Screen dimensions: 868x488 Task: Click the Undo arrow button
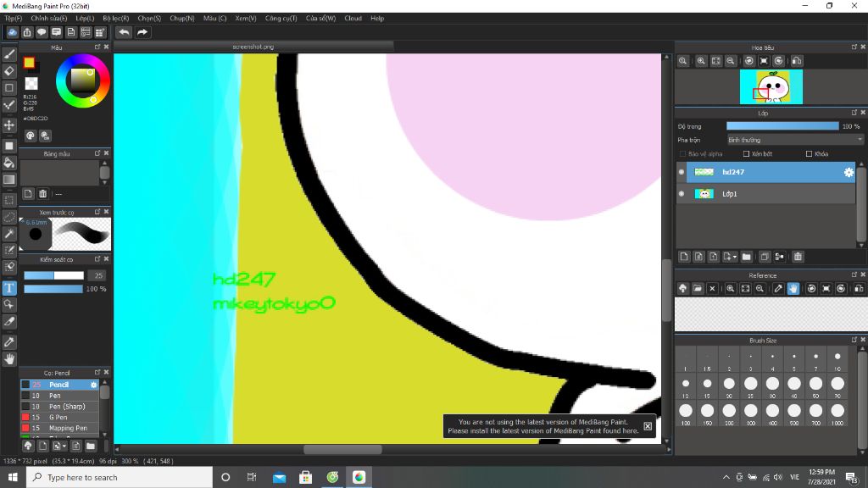click(x=124, y=32)
